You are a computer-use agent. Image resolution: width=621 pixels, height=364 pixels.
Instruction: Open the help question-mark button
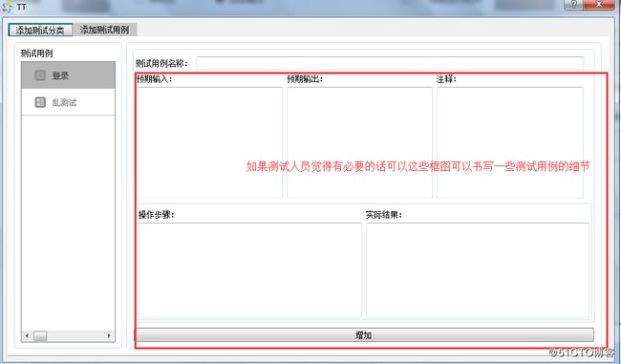(574, 5)
